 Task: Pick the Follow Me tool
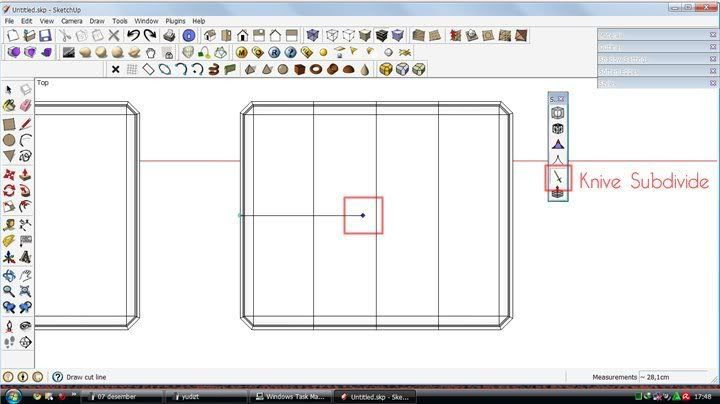pyautogui.click(x=25, y=191)
